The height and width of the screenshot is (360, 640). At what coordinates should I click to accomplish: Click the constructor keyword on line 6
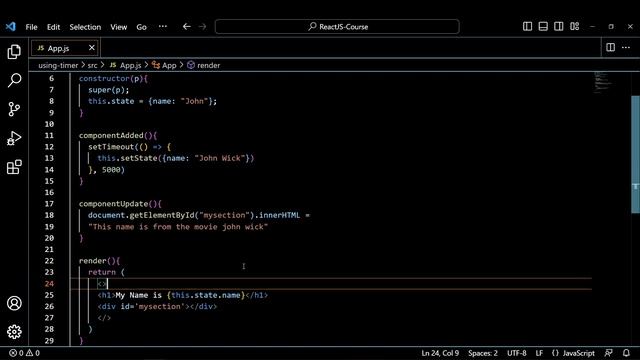point(104,78)
